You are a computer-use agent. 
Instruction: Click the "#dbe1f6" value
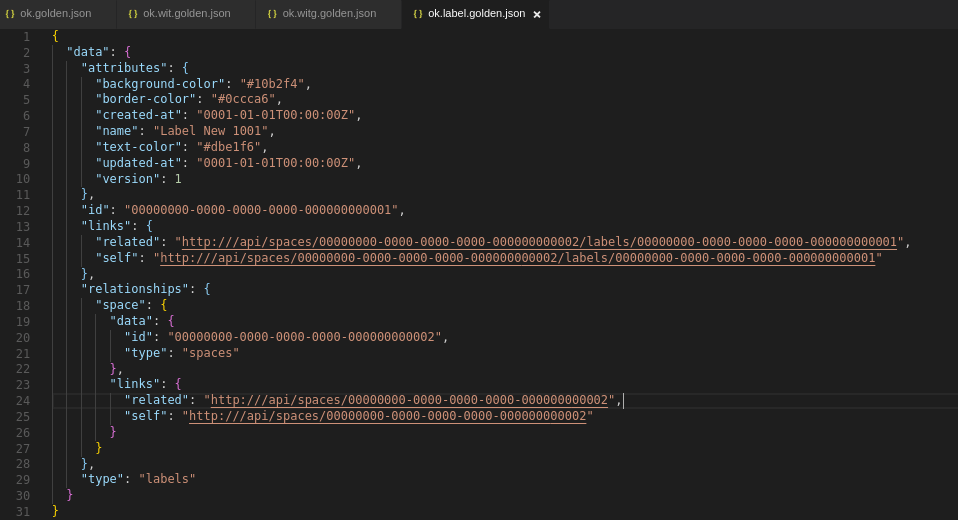tap(229, 147)
